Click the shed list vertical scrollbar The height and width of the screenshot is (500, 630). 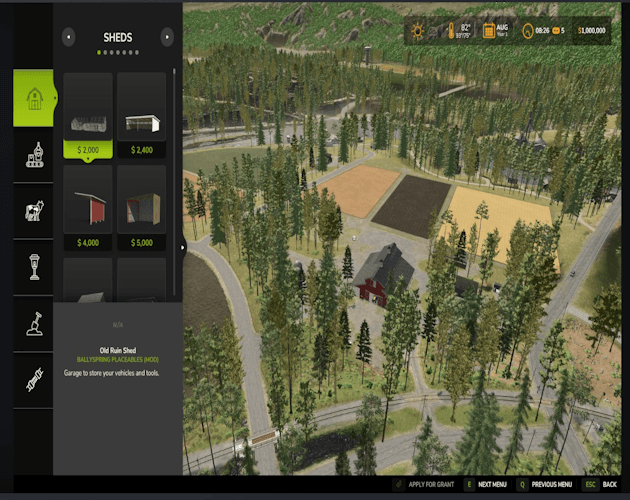tap(174, 181)
